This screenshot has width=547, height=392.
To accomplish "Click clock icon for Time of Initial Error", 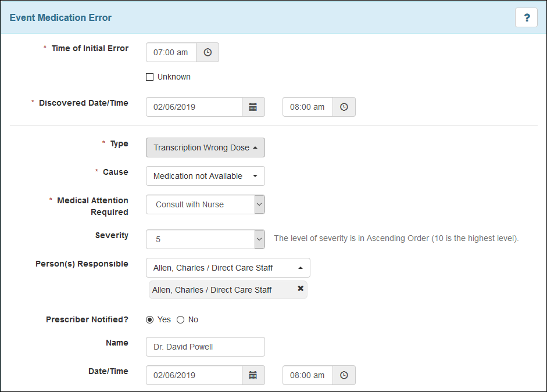I will (x=208, y=52).
